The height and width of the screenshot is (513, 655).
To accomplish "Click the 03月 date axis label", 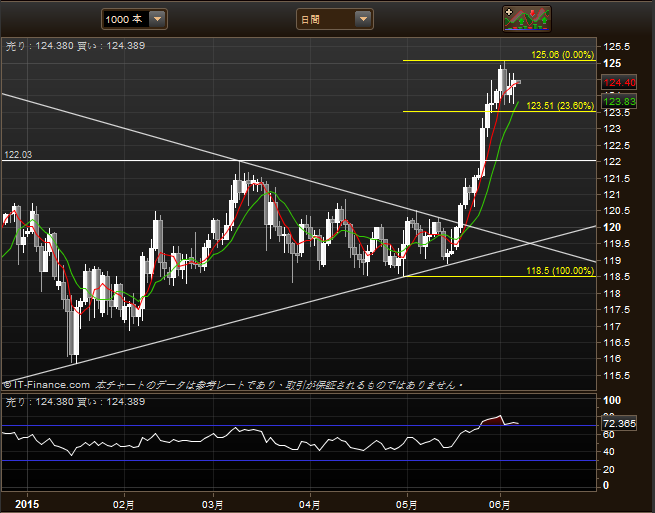I will [213, 505].
